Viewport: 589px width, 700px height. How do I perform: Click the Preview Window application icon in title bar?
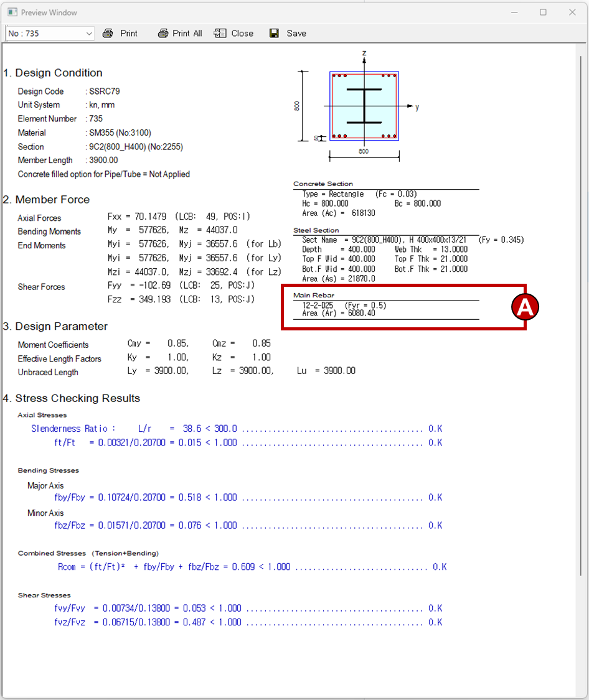coord(11,12)
